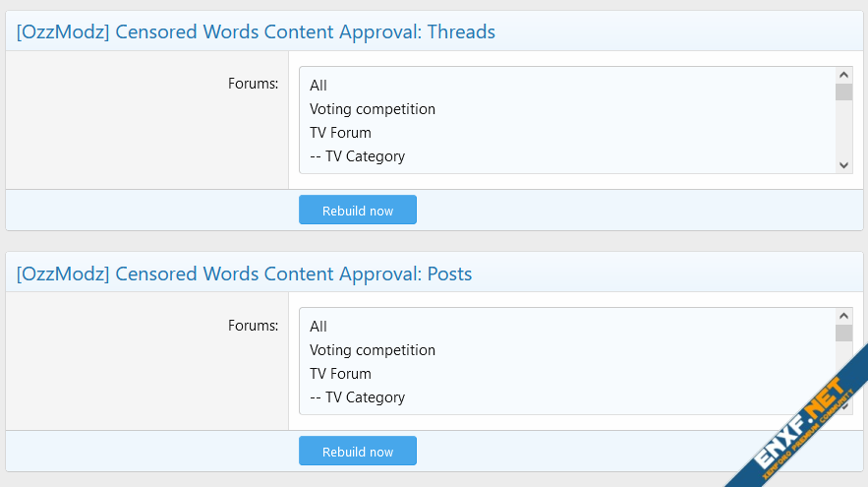Choose 'TV Forum' in the Threads forums list
Screen dimensions: 868x487
340,133
